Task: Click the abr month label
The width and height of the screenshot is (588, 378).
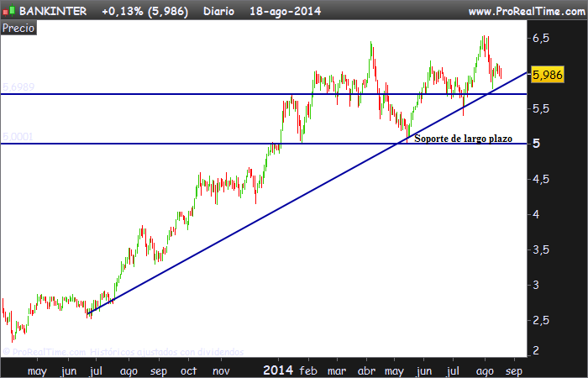Action: (x=366, y=371)
